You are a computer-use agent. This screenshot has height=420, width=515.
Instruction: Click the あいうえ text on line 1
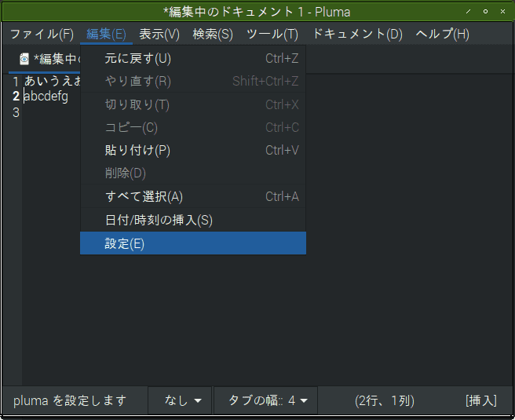click(x=53, y=81)
